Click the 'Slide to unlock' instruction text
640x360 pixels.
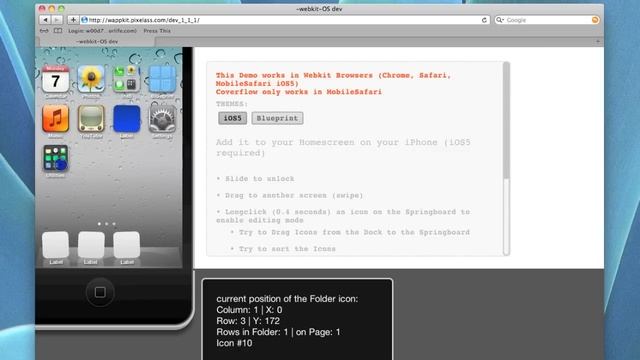(260, 179)
